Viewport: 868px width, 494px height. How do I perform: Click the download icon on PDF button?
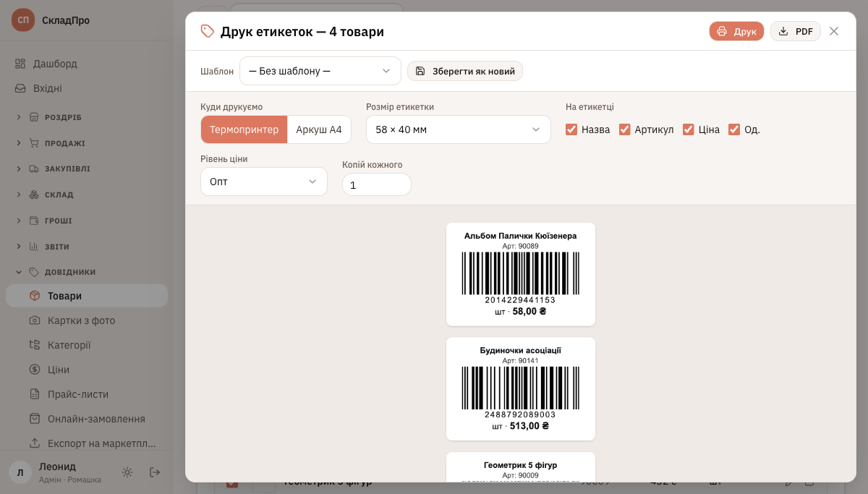coord(783,31)
